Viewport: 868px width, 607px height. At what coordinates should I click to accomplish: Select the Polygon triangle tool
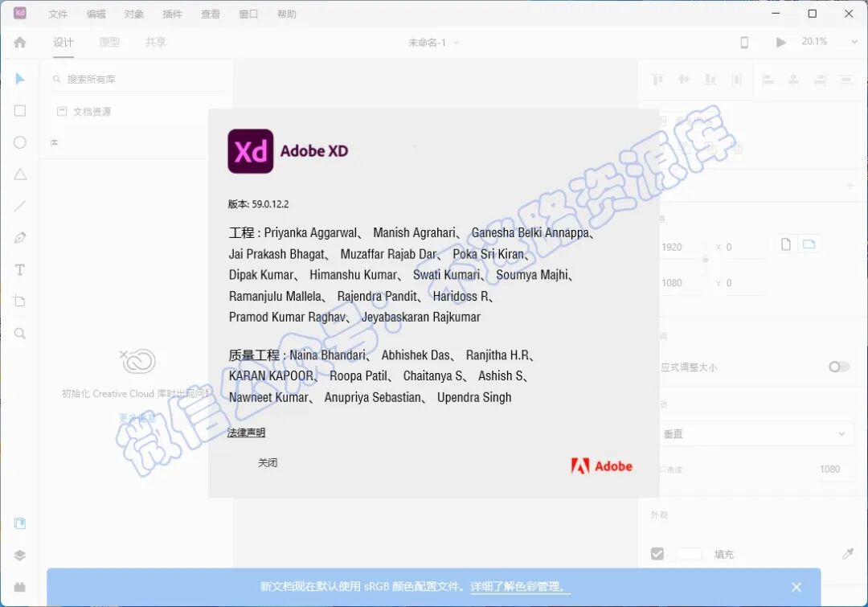[20, 174]
